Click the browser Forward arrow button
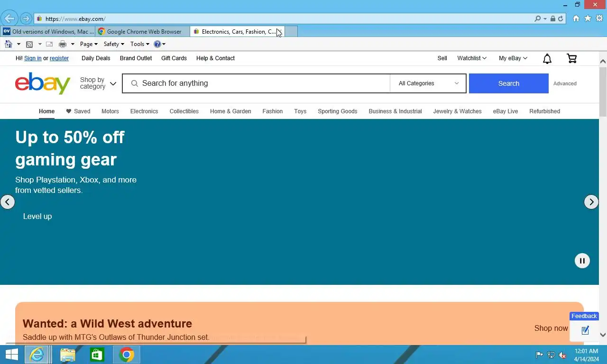 coord(26,19)
